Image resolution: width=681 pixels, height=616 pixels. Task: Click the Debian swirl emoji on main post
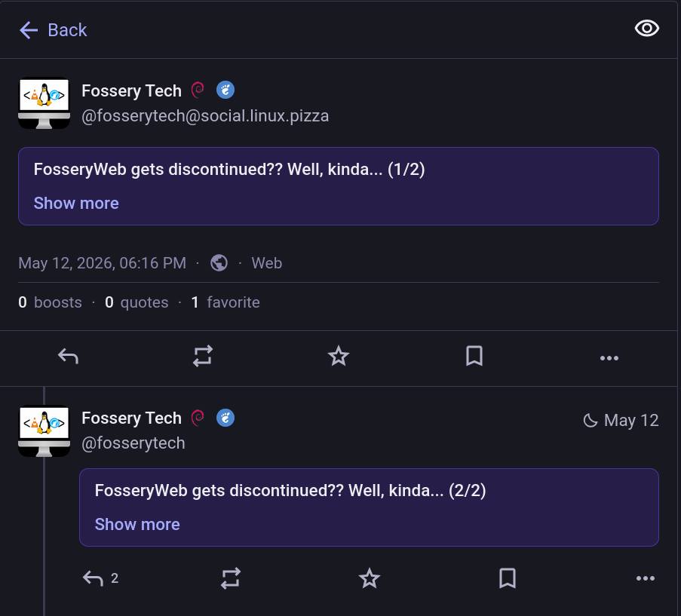(198, 90)
